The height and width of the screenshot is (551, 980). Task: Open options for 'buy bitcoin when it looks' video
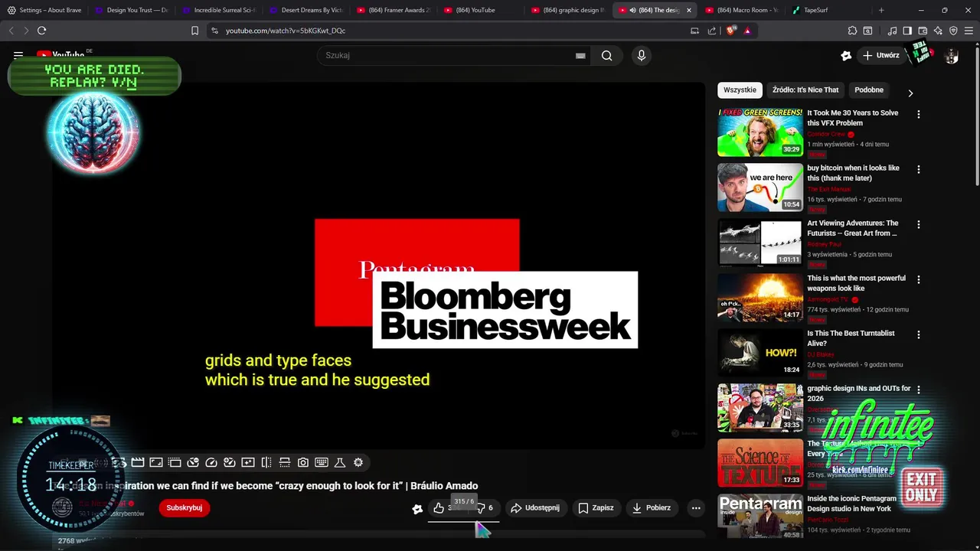point(919,169)
